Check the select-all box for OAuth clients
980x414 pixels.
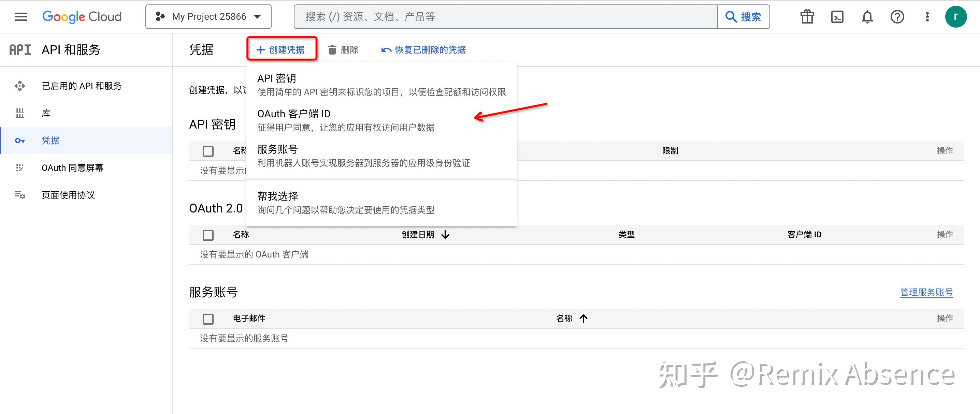[x=208, y=235]
